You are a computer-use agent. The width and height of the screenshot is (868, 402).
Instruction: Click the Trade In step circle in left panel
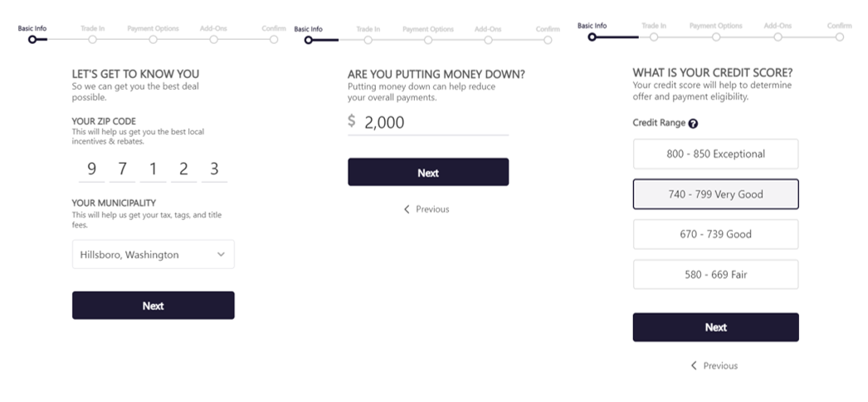pyautogui.click(x=92, y=39)
